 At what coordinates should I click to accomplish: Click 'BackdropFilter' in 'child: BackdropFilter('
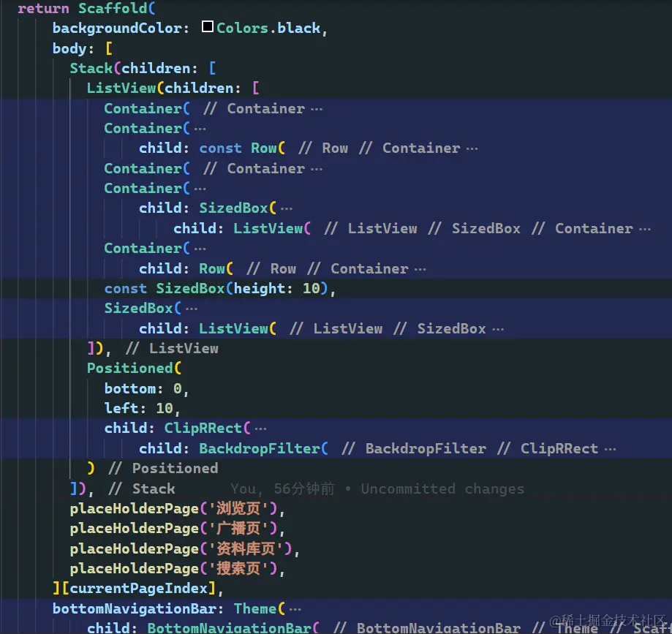tap(260, 449)
